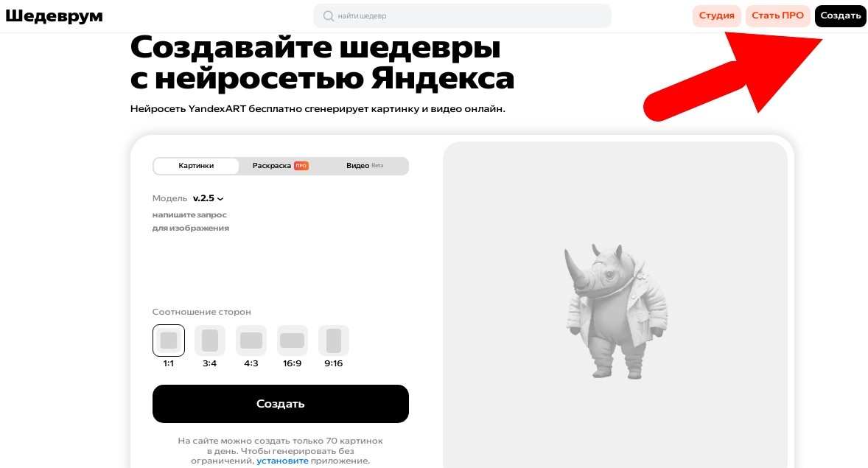
Task: Switch to the Раскраска tab
Action: click(280, 166)
